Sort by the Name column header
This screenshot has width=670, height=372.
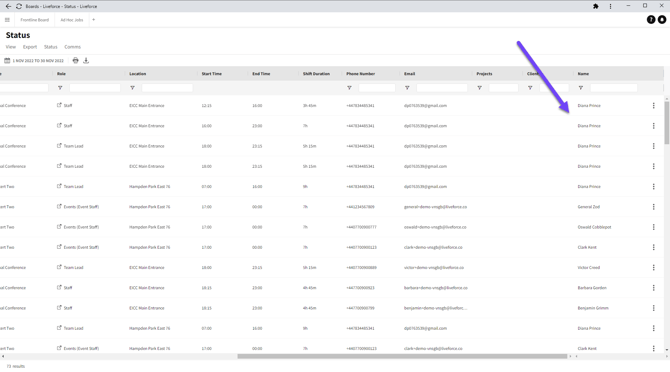(x=583, y=74)
